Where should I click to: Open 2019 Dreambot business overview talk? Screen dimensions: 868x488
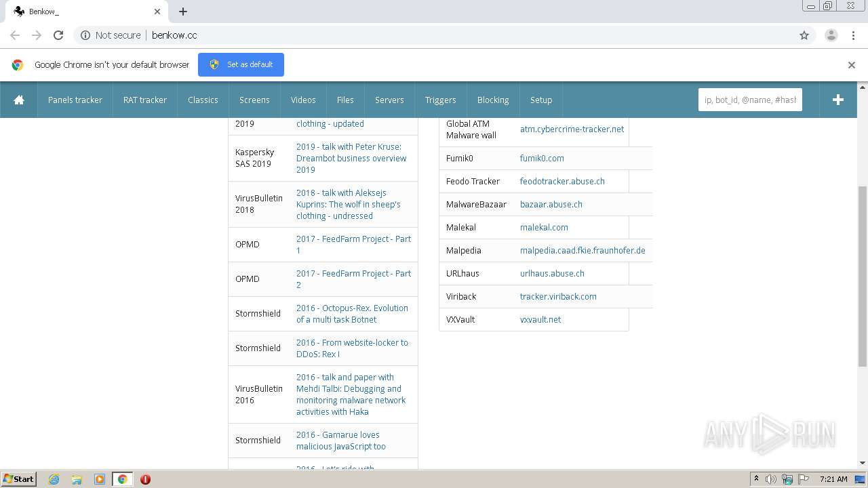pyautogui.click(x=351, y=158)
